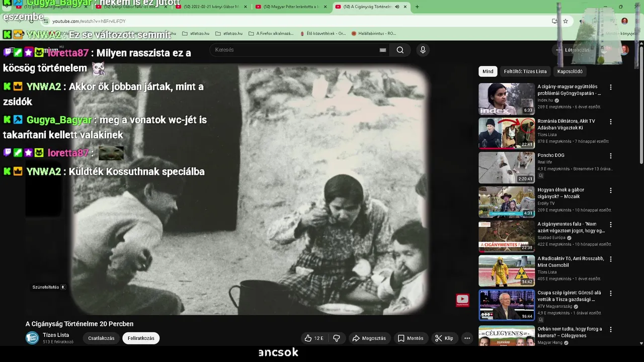Image resolution: width=644 pixels, height=362 pixels.
Task: Select the Kapcsolódó filter chip
Action: click(570, 71)
